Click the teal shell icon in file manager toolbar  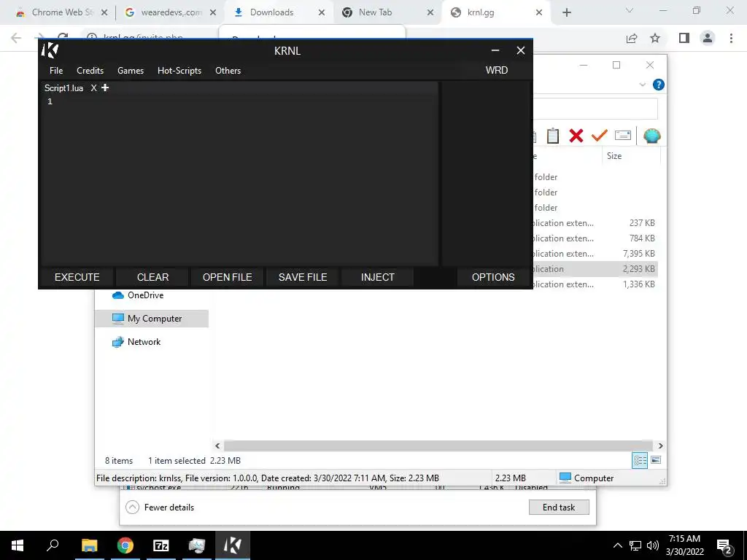click(651, 136)
